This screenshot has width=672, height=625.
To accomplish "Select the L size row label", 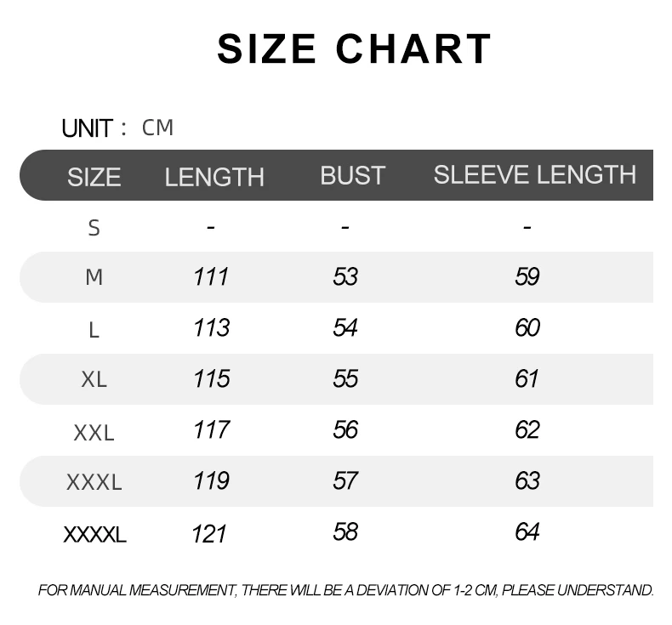I will point(94,330).
